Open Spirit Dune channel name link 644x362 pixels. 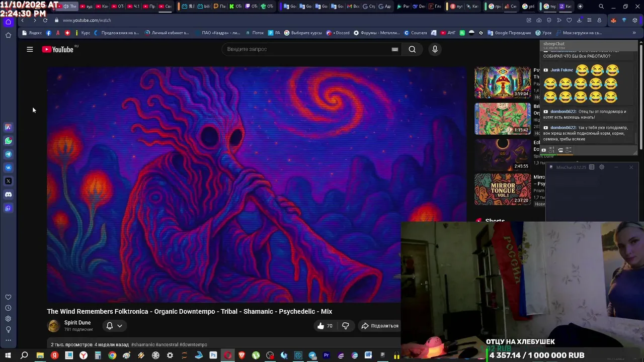pyautogui.click(x=77, y=323)
